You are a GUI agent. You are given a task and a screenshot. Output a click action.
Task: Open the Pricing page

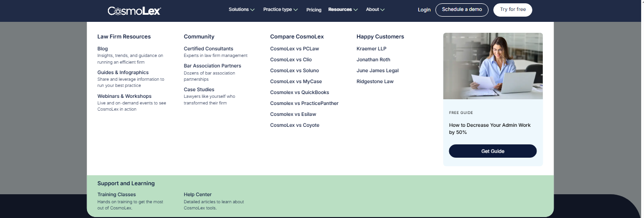314,9
